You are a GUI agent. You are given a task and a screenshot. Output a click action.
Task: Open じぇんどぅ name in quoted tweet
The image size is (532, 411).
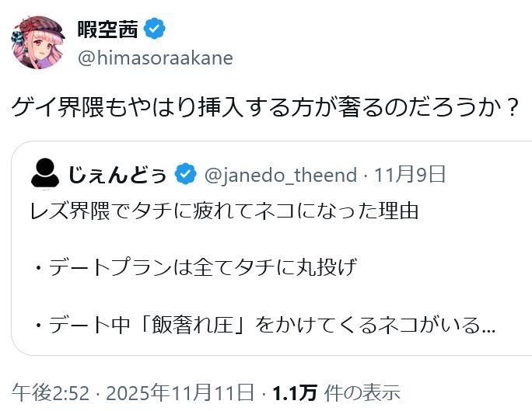pos(117,174)
